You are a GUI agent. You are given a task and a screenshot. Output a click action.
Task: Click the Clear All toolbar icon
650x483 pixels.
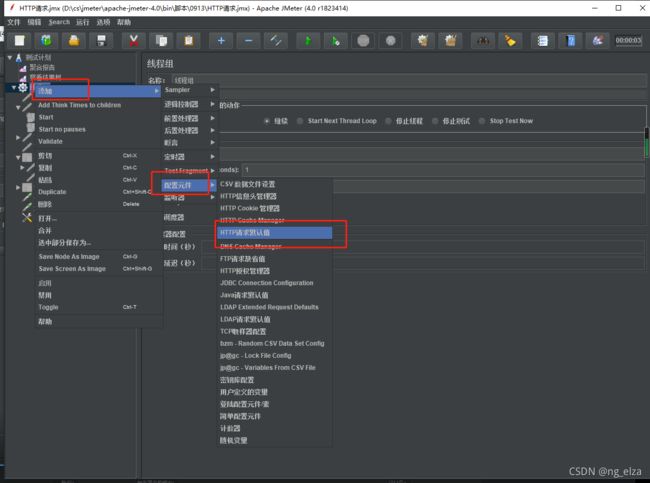tap(450, 41)
